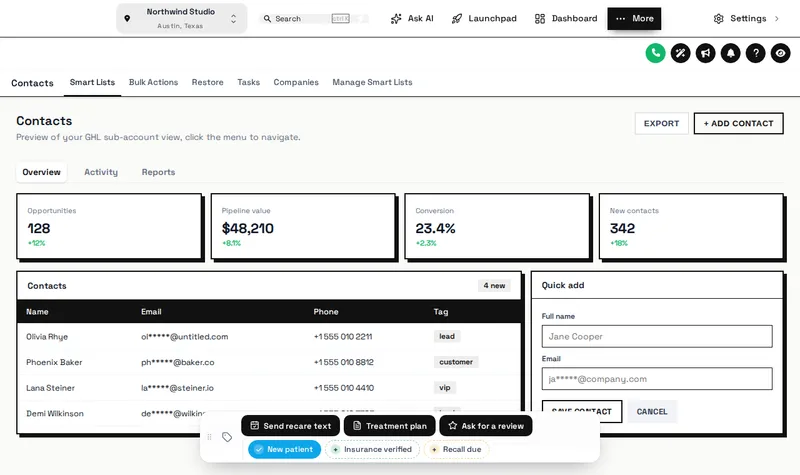Select contact Lana Steiner
800x475 pixels.
[x=51, y=388]
